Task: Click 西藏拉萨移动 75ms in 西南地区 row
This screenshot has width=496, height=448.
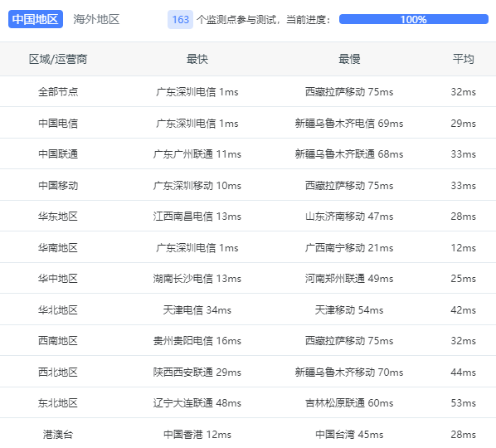Action: point(349,341)
